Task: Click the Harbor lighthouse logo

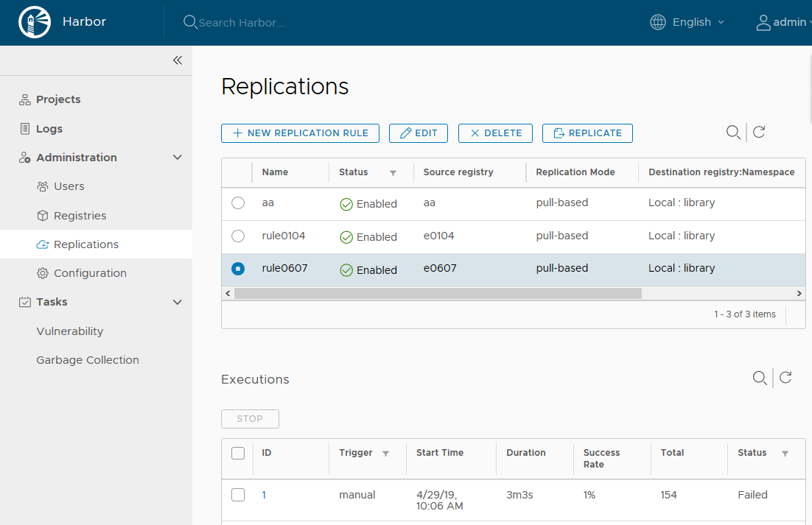Action: click(35, 22)
